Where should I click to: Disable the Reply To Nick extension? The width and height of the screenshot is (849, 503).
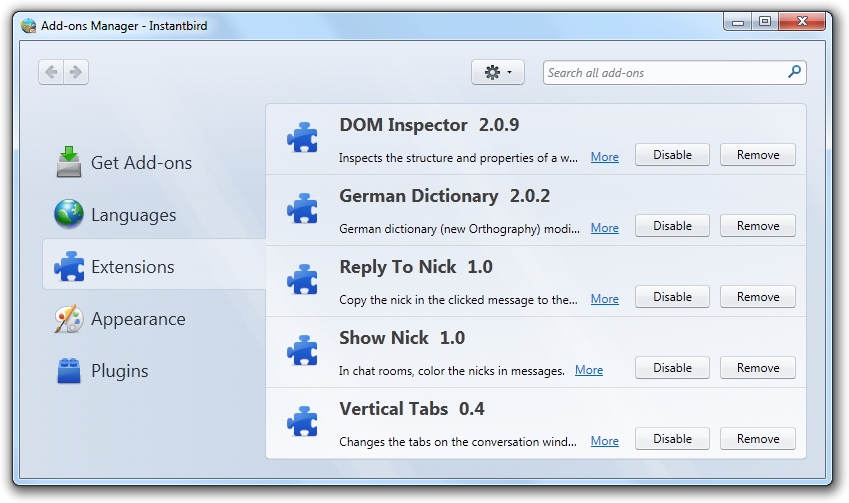click(672, 297)
